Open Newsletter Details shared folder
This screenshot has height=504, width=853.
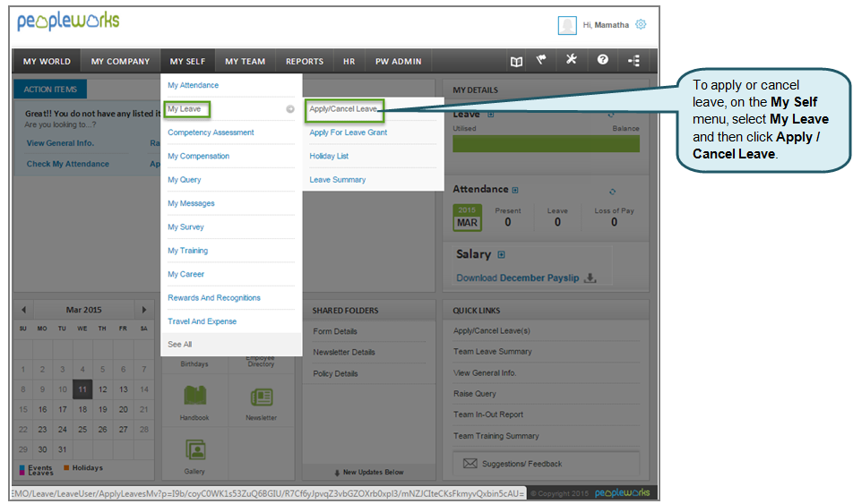point(344,353)
